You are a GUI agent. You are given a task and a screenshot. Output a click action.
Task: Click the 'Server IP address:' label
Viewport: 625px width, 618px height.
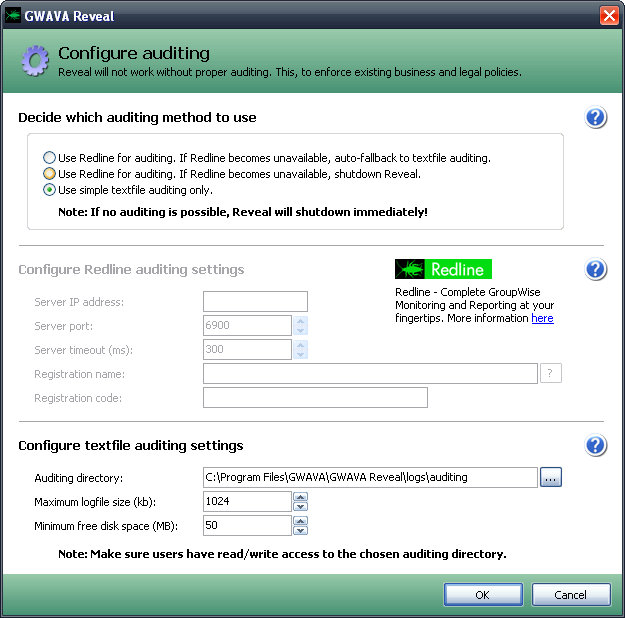pos(79,302)
